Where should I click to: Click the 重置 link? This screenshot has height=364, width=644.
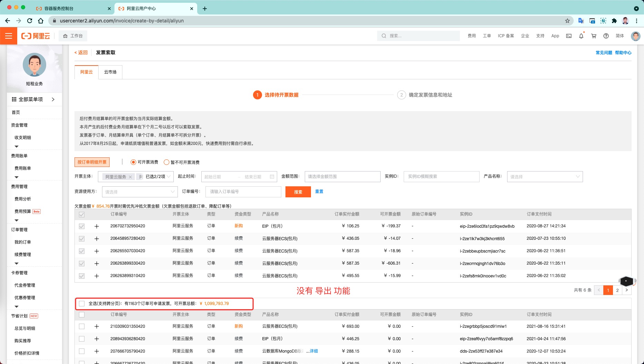(319, 191)
